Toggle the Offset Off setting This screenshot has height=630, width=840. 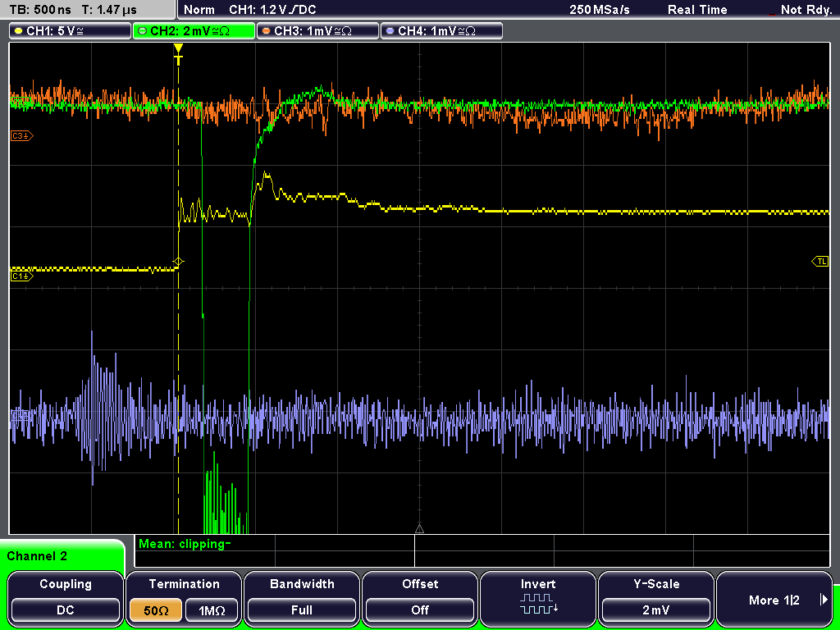[x=420, y=599]
